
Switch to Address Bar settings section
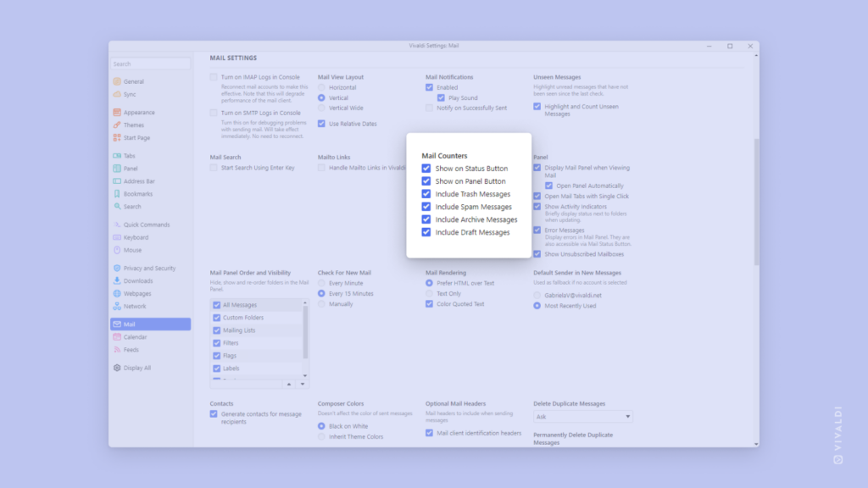click(151, 181)
